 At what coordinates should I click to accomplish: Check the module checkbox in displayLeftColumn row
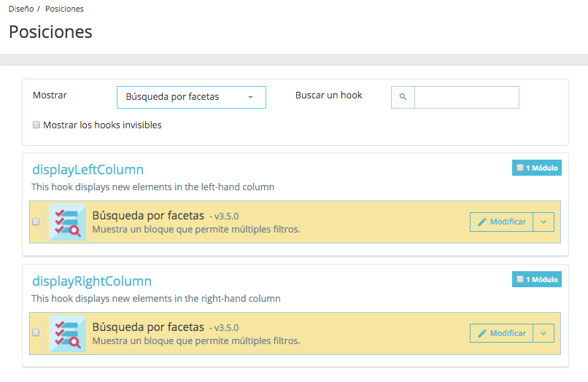tap(36, 222)
